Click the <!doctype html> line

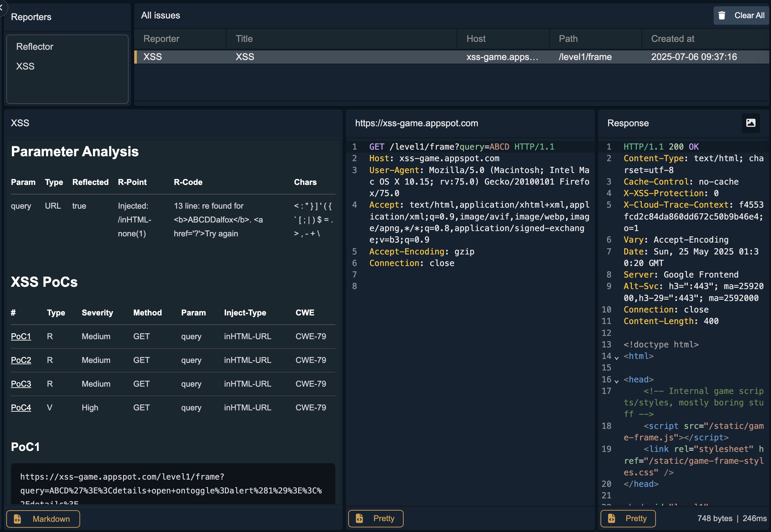coord(661,345)
